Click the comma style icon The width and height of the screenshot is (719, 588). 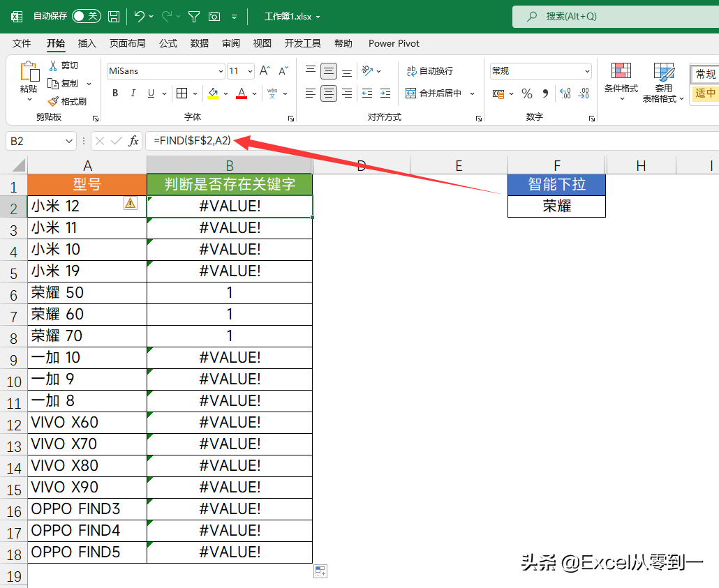(545, 93)
